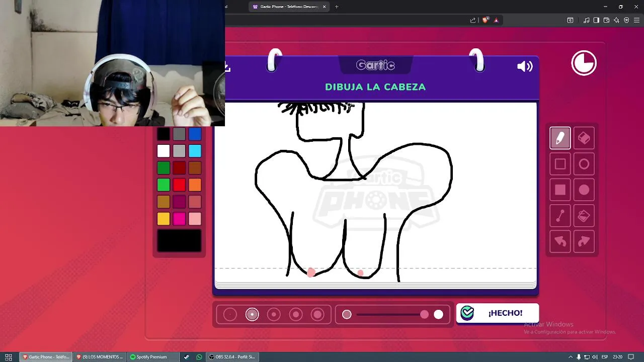
Task: Open the Windows Start menu
Action: click(9, 357)
